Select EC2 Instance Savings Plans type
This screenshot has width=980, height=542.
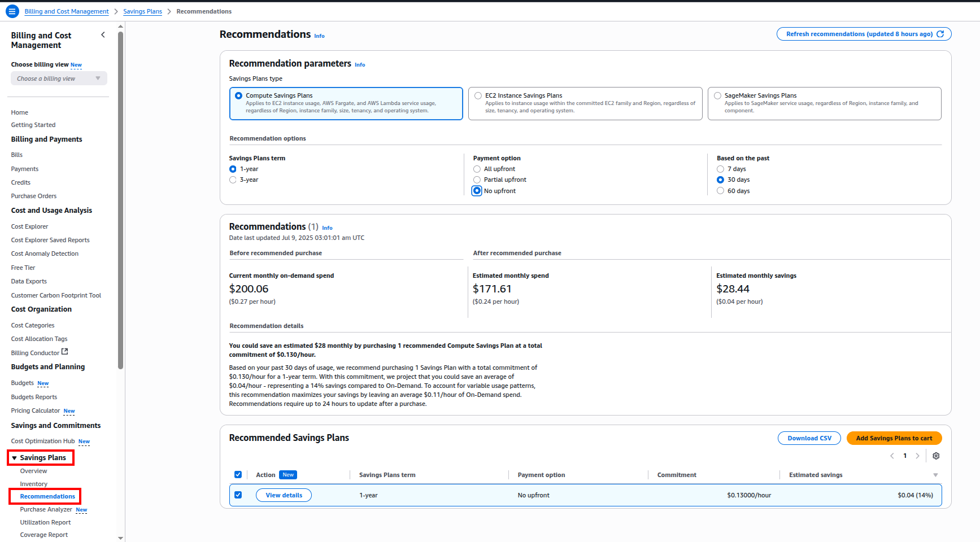coord(478,96)
